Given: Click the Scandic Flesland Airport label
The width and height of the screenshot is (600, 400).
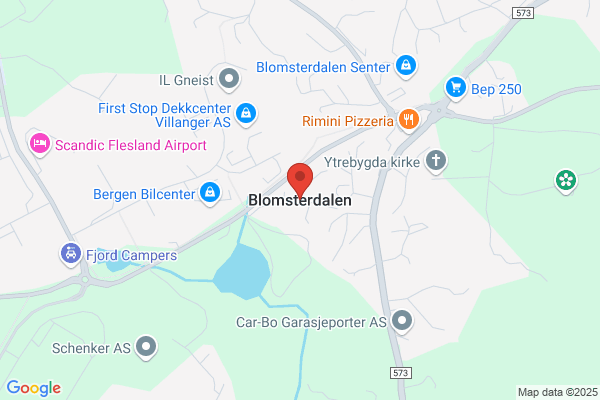Looking at the screenshot, I should 131,145.
